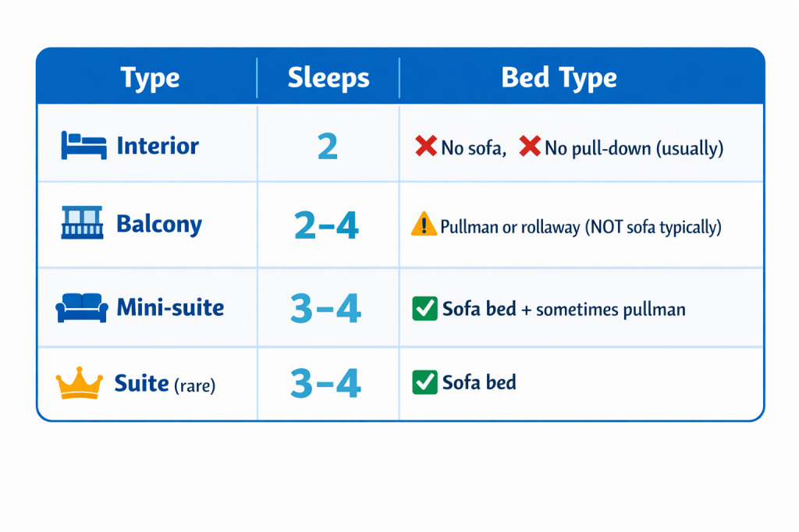
Task: Click the 'Mini-suite' label text
Action: pos(170,307)
